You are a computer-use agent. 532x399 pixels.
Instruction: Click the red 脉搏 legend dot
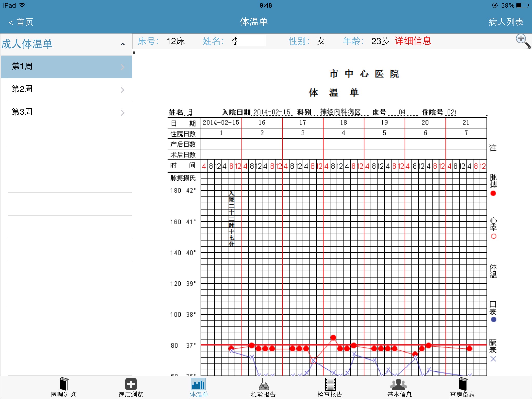click(x=493, y=193)
